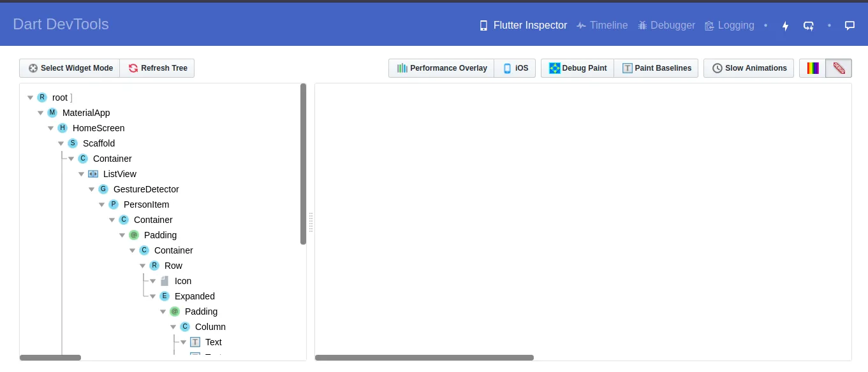The width and height of the screenshot is (868, 372).
Task: Enable Debug Paint mode
Action: 577,68
